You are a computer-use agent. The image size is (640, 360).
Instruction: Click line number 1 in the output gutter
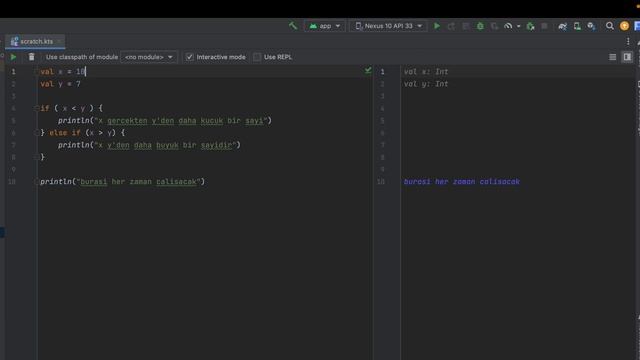coord(382,71)
